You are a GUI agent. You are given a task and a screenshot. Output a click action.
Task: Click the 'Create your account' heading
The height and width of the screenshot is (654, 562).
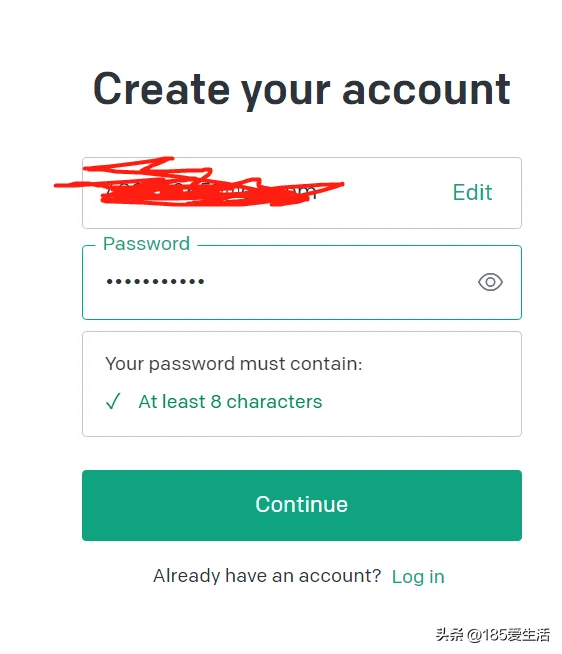click(x=302, y=90)
